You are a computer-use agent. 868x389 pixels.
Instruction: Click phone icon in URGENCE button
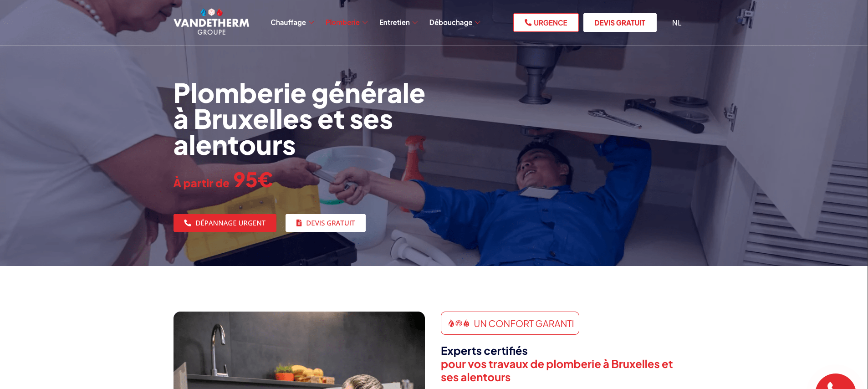click(x=528, y=22)
